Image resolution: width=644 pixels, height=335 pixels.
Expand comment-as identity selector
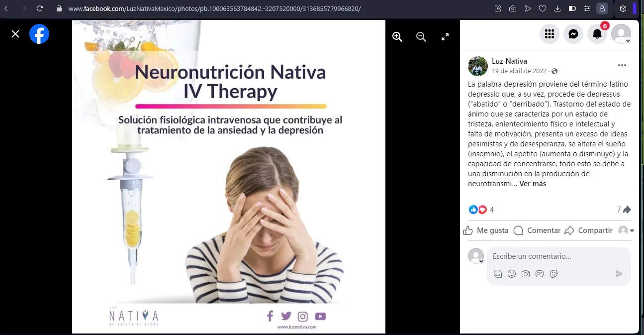(x=626, y=230)
